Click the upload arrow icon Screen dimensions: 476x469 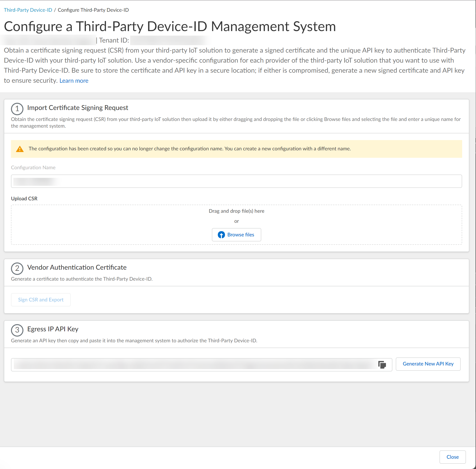(x=221, y=235)
